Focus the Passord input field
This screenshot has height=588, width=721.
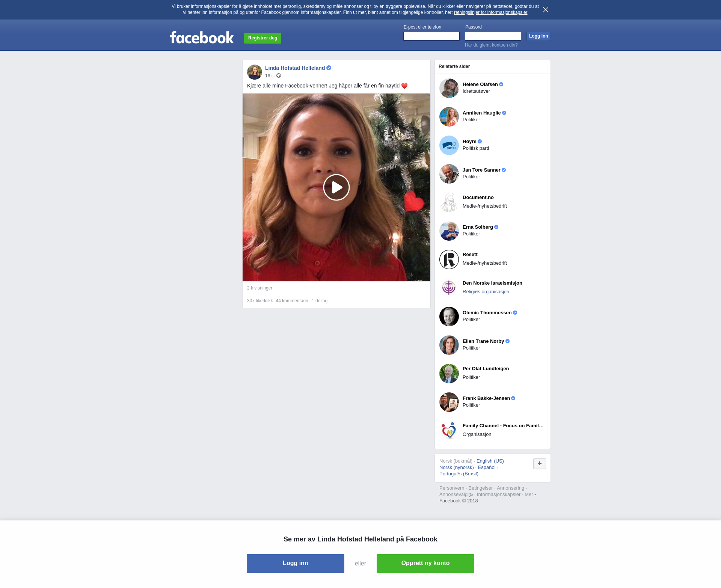coord(493,36)
